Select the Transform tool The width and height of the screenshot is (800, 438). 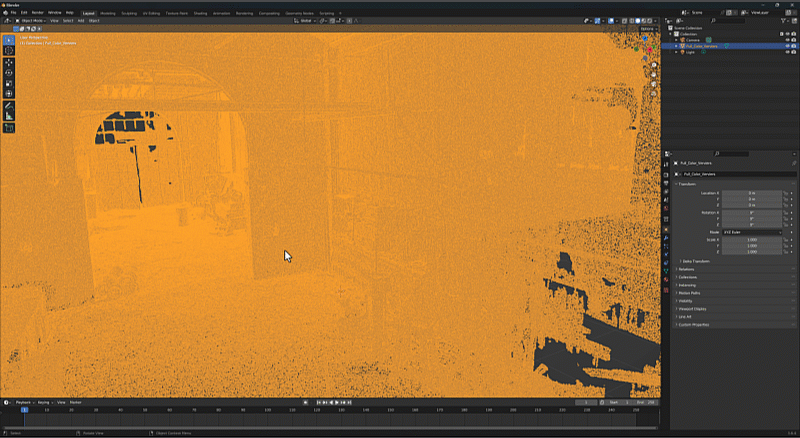coord(9,93)
